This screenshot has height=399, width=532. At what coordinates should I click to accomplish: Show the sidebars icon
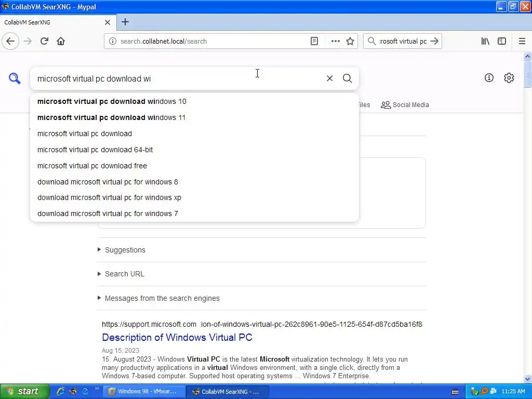click(502, 41)
